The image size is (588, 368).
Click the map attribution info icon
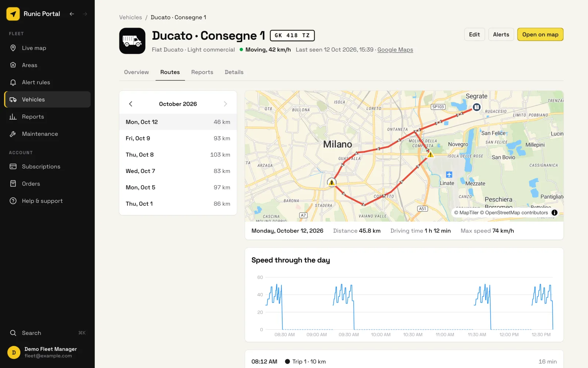point(555,213)
